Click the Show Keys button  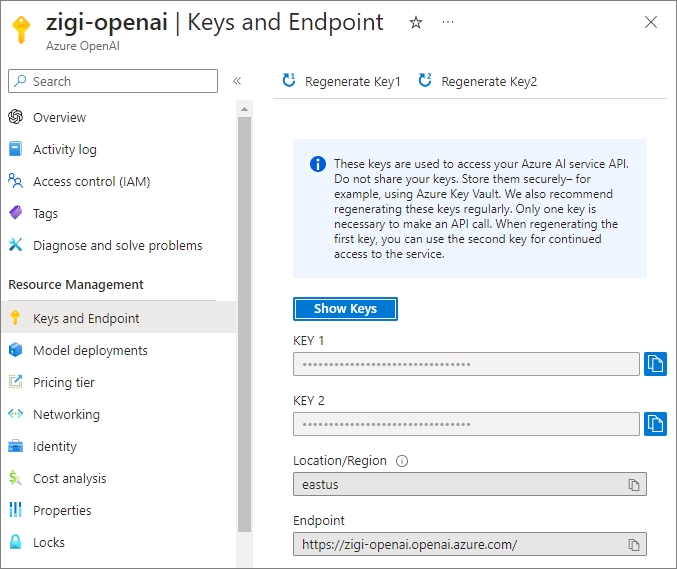tap(345, 309)
